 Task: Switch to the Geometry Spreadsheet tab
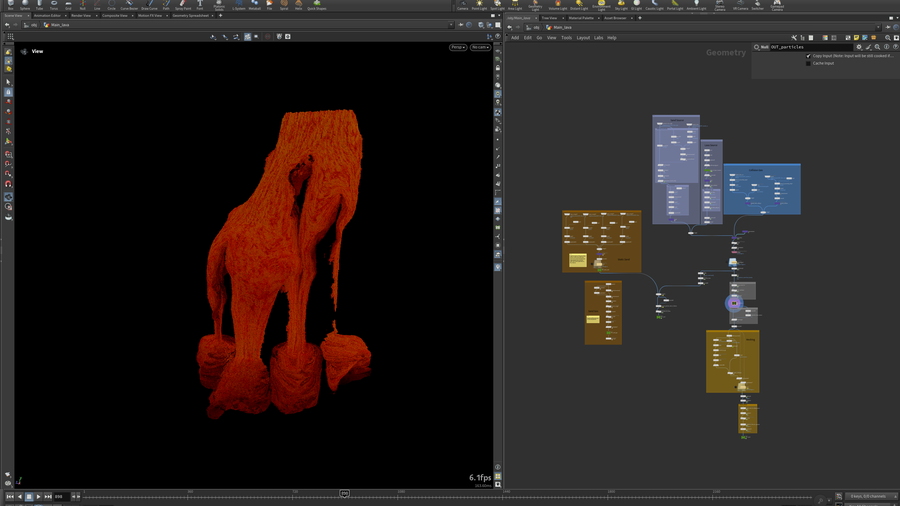point(191,16)
